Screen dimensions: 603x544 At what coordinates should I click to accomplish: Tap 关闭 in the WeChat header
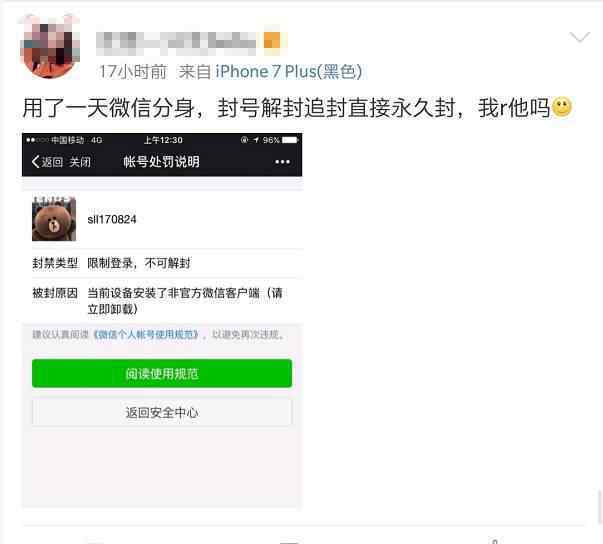click(x=80, y=162)
